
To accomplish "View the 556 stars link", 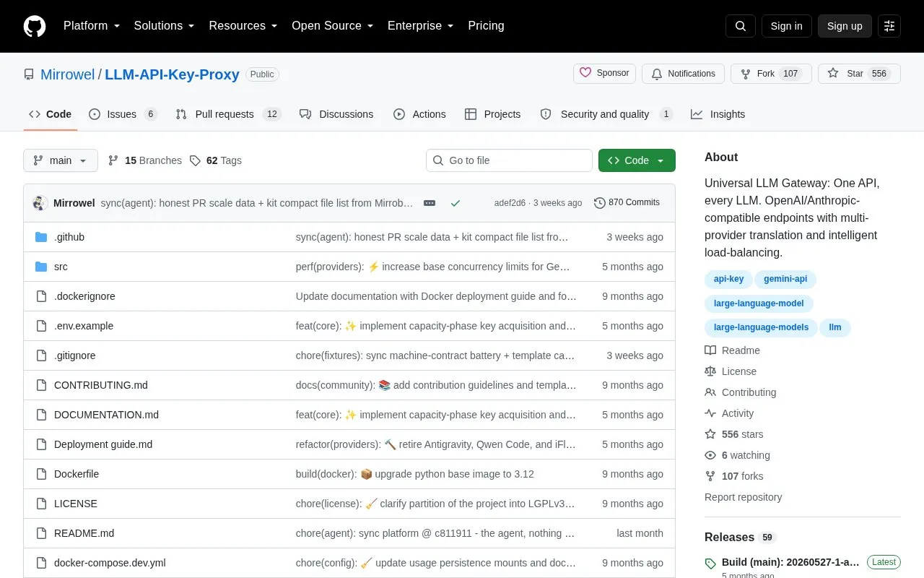I will pos(734,434).
